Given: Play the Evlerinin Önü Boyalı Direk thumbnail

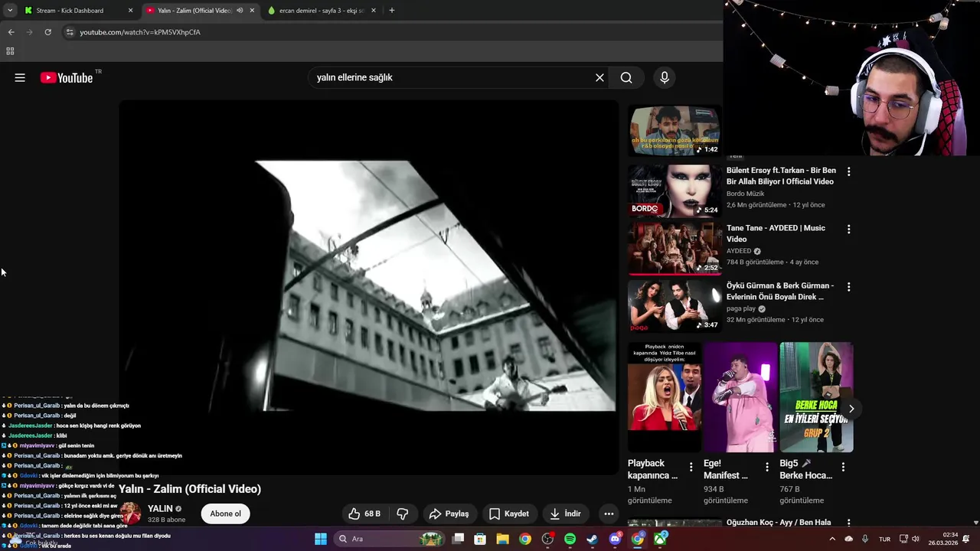Looking at the screenshot, I should pyautogui.click(x=675, y=305).
